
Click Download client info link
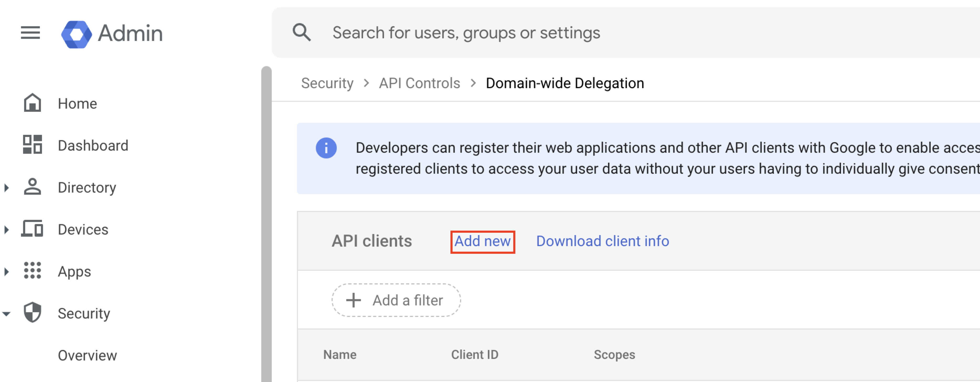(x=602, y=241)
